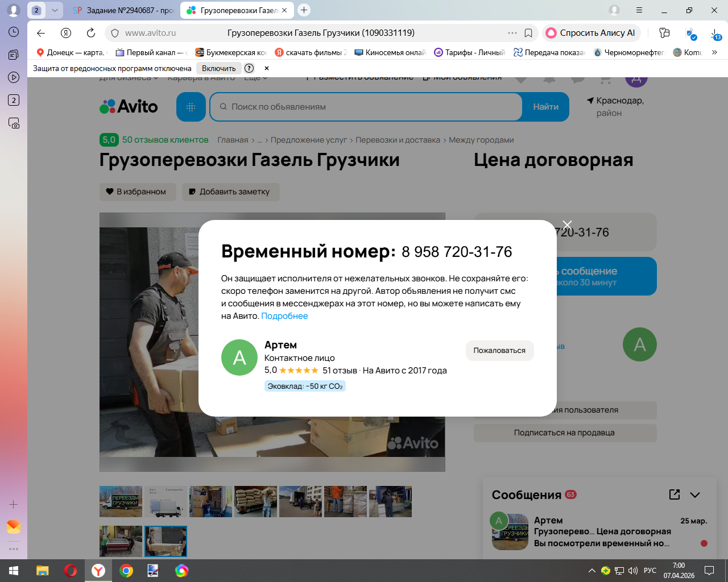This screenshot has height=582, width=728.
Task: Open the Avito categories grid button
Action: point(191,107)
